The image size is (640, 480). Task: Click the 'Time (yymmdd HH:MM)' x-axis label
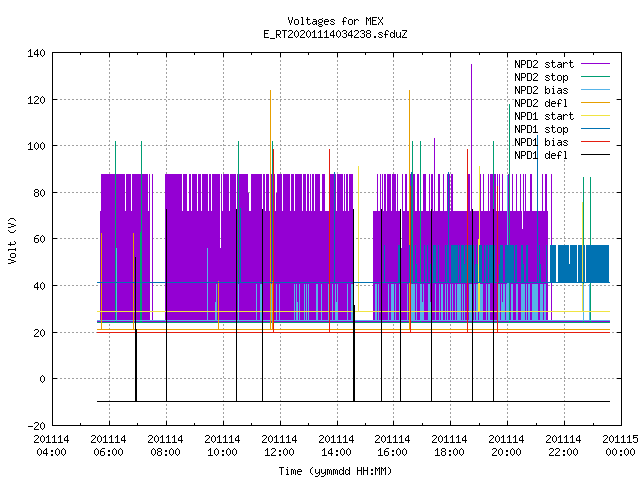[x=335, y=471]
